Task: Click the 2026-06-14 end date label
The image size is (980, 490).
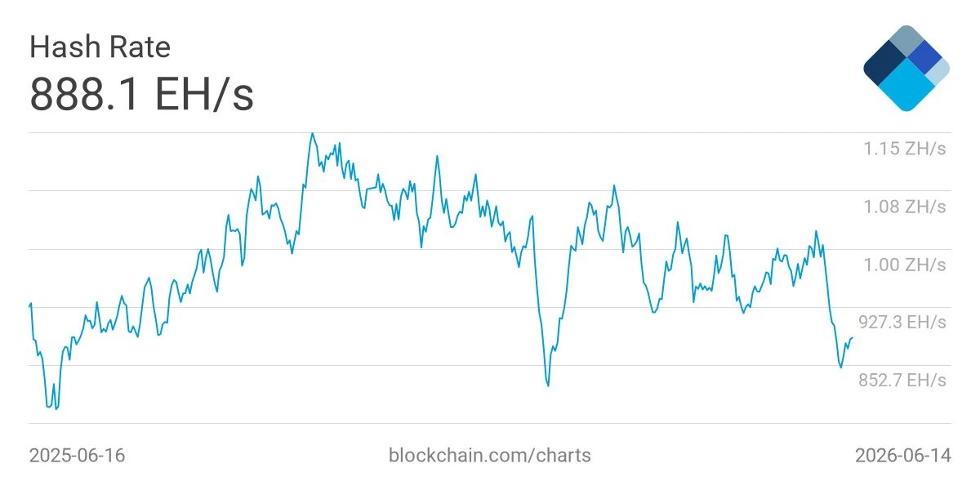Action: click(x=902, y=455)
